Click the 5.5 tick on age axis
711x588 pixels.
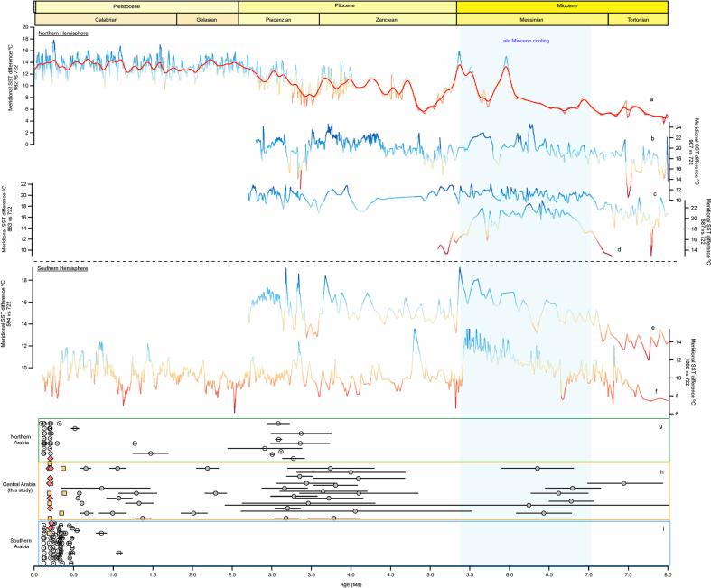470,574
